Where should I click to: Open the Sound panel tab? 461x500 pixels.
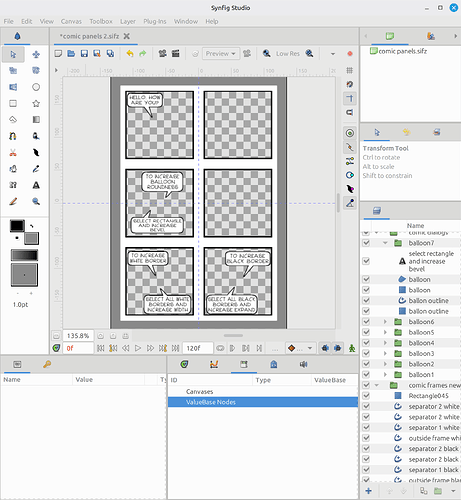tap(303, 364)
